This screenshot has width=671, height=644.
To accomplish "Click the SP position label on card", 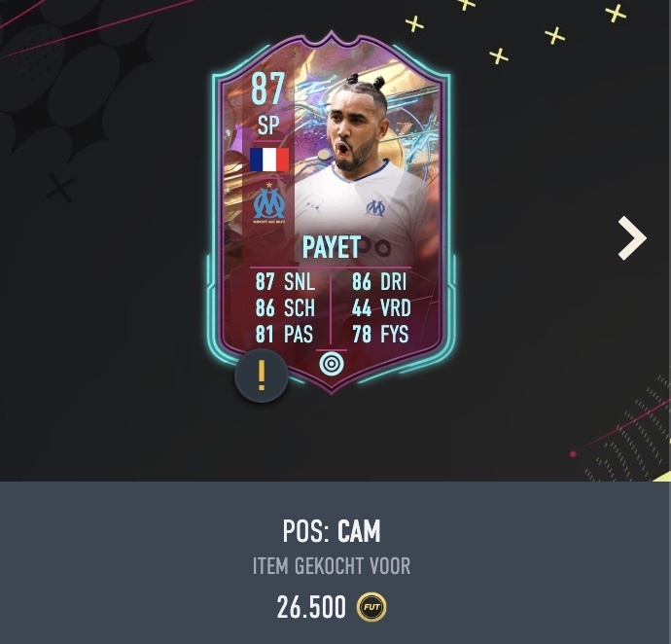I will point(268,125).
